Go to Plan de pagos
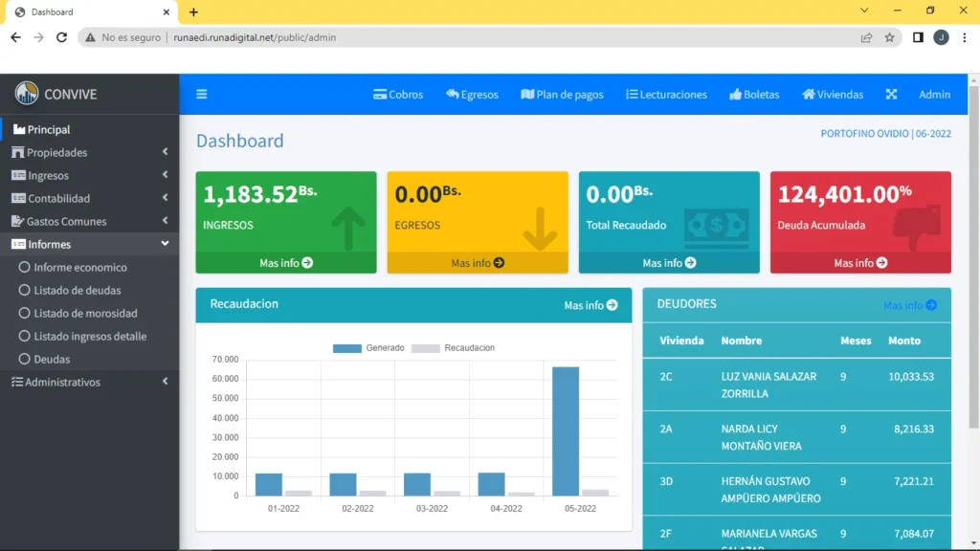The height and width of the screenshot is (551, 980). 562,95
